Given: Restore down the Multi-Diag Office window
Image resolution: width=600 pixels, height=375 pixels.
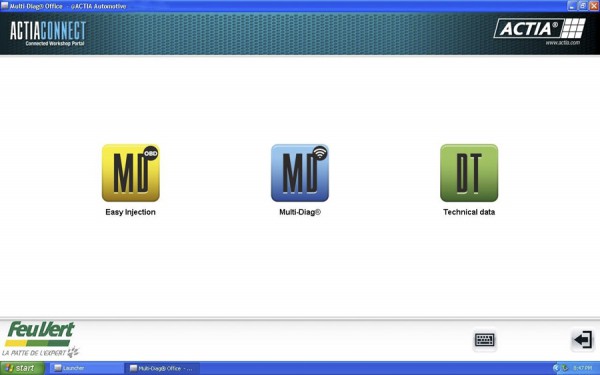Looking at the screenshot, I should pyautogui.click(x=582, y=6).
